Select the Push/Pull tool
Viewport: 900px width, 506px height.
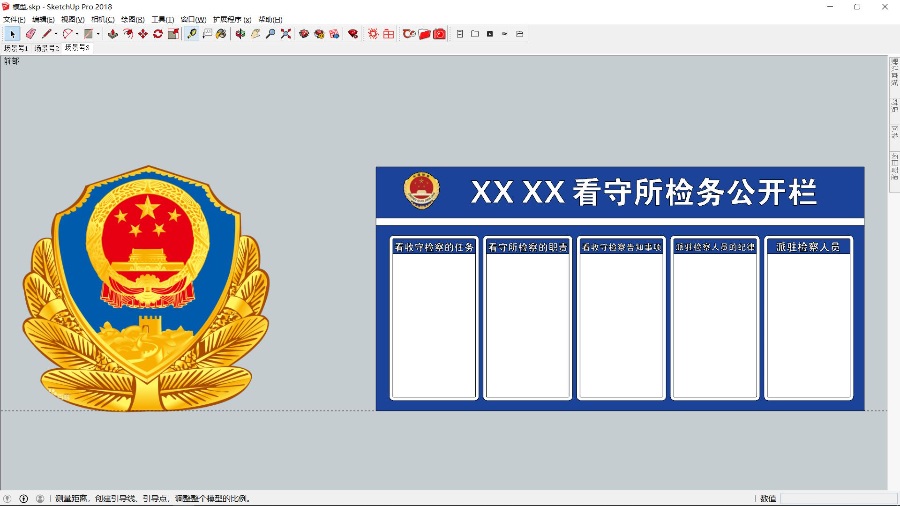click(x=113, y=34)
